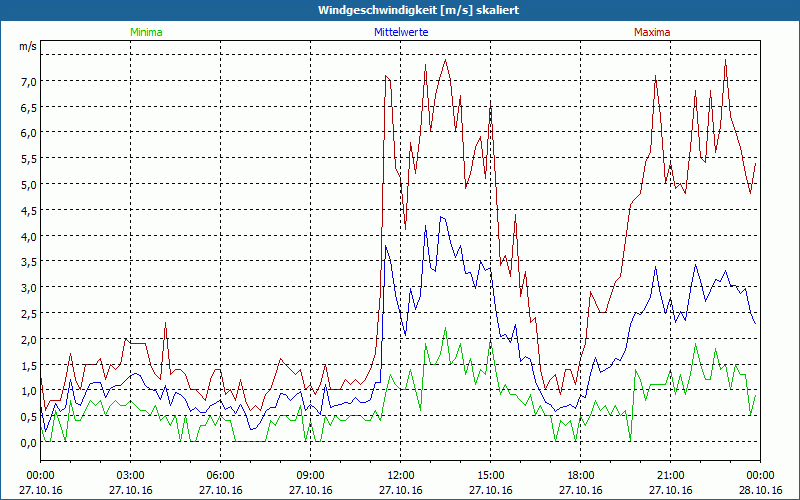Click the '6,0' y-axis value
This screenshot has height=500, width=800.
[28, 133]
